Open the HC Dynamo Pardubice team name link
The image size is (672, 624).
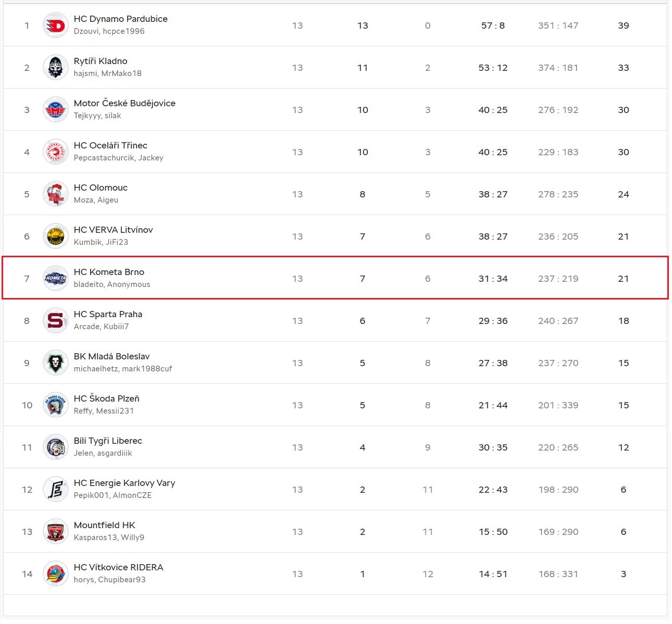(x=120, y=19)
